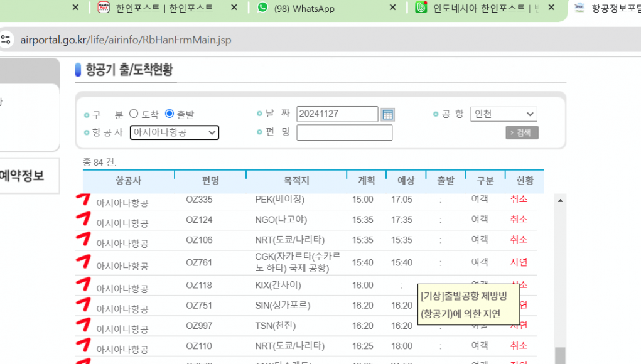The image size is (641, 364).
Task: Click the 예약정보 sidebar link
Action: click(x=21, y=176)
